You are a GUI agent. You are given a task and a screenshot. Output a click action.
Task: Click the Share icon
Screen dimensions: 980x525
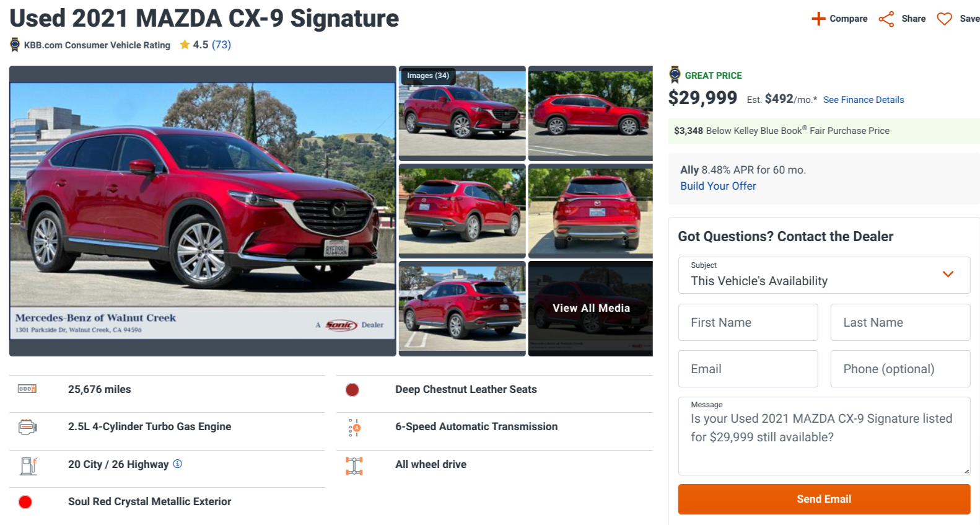(886, 19)
